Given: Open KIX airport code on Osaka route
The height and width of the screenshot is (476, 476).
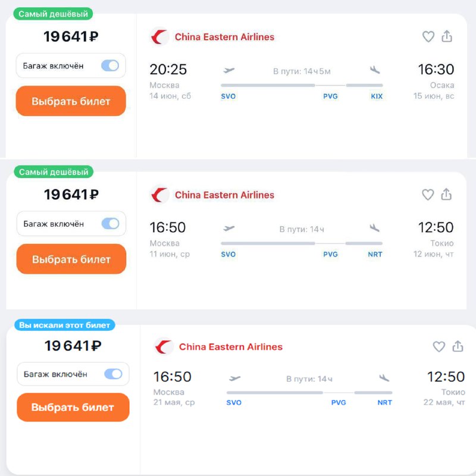Looking at the screenshot, I should click(377, 96).
